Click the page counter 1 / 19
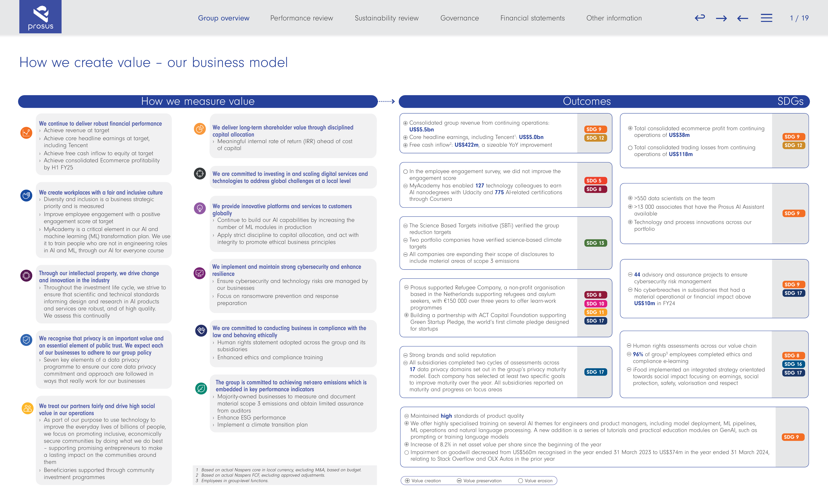 (x=799, y=18)
